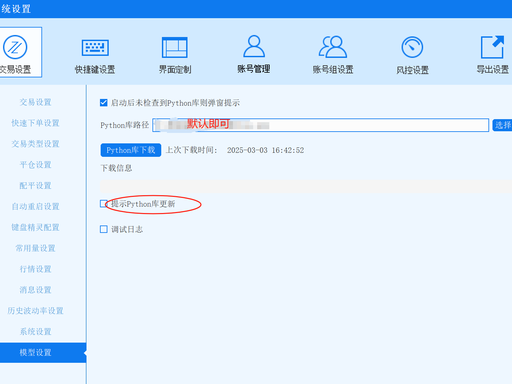Enable the 调试日志 checkbox
This screenshot has width=512, height=384.
tap(104, 229)
